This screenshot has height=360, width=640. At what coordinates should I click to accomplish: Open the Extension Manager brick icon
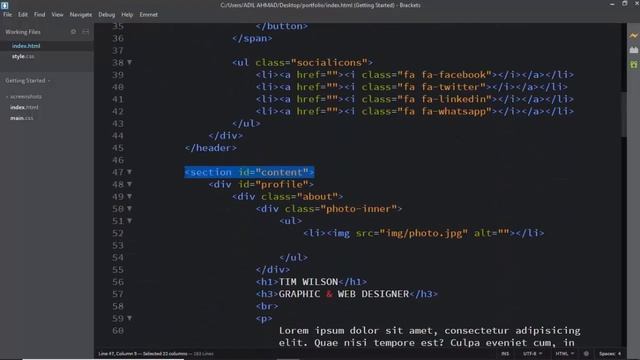pos(633,50)
